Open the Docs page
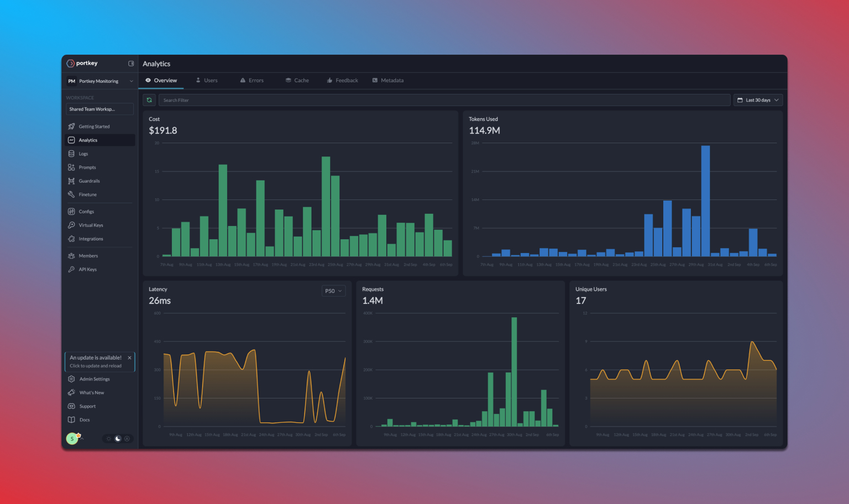Viewport: 849px width, 504px height. [x=85, y=420]
